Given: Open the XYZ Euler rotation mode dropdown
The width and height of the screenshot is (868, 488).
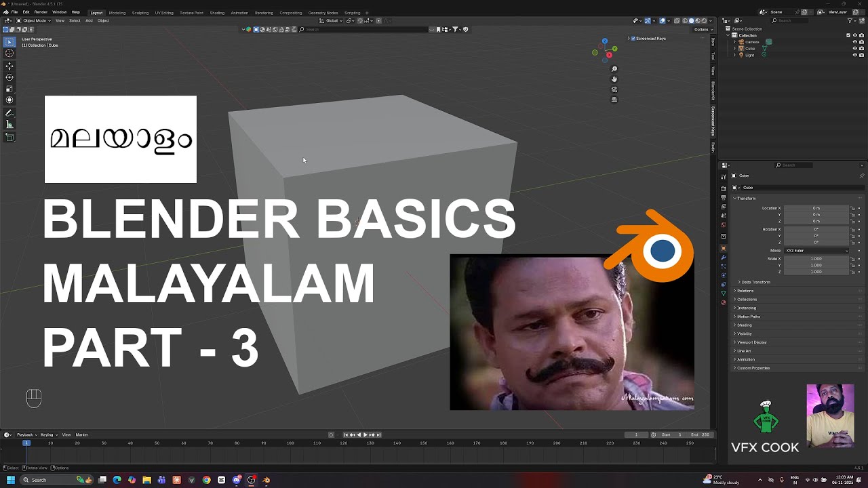Looking at the screenshot, I should pos(816,251).
